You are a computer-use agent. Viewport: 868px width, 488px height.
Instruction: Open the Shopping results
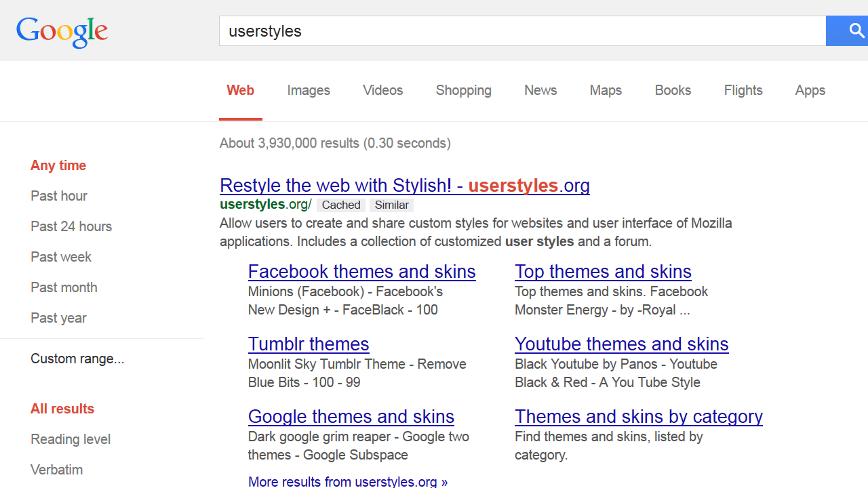tap(463, 90)
